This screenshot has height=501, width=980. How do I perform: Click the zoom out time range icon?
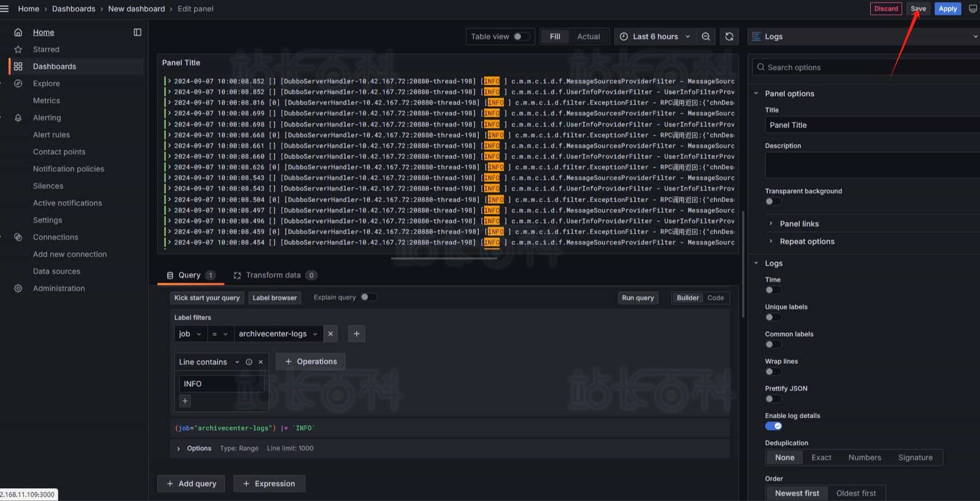click(x=705, y=36)
